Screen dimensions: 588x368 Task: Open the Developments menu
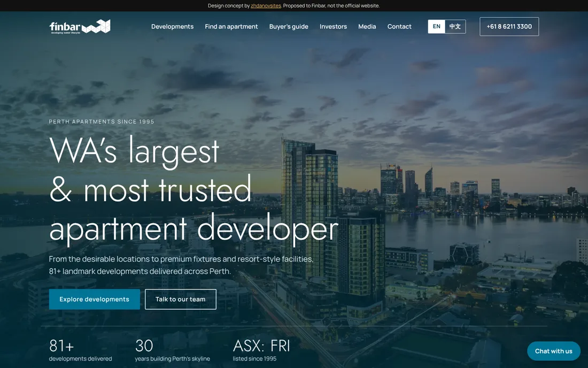coord(173,27)
